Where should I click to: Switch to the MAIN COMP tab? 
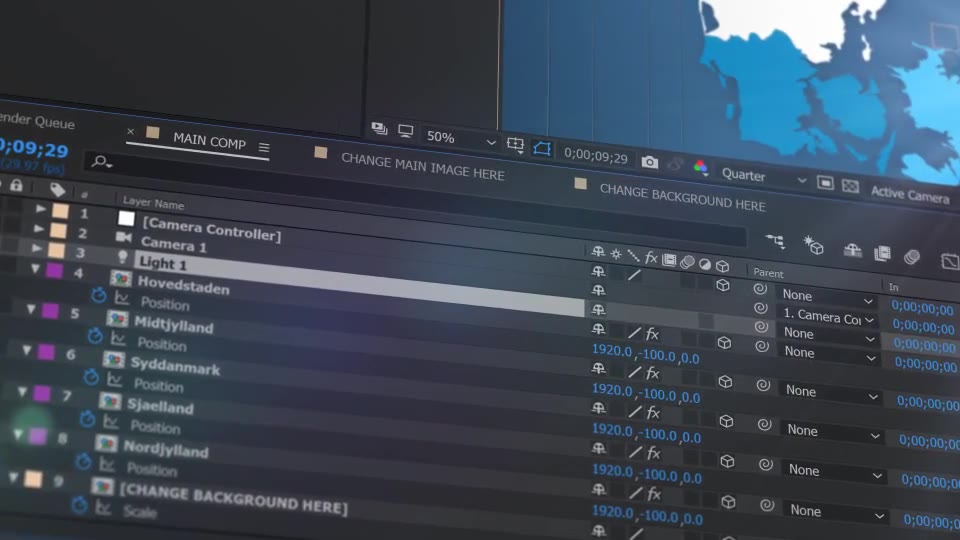(x=209, y=141)
